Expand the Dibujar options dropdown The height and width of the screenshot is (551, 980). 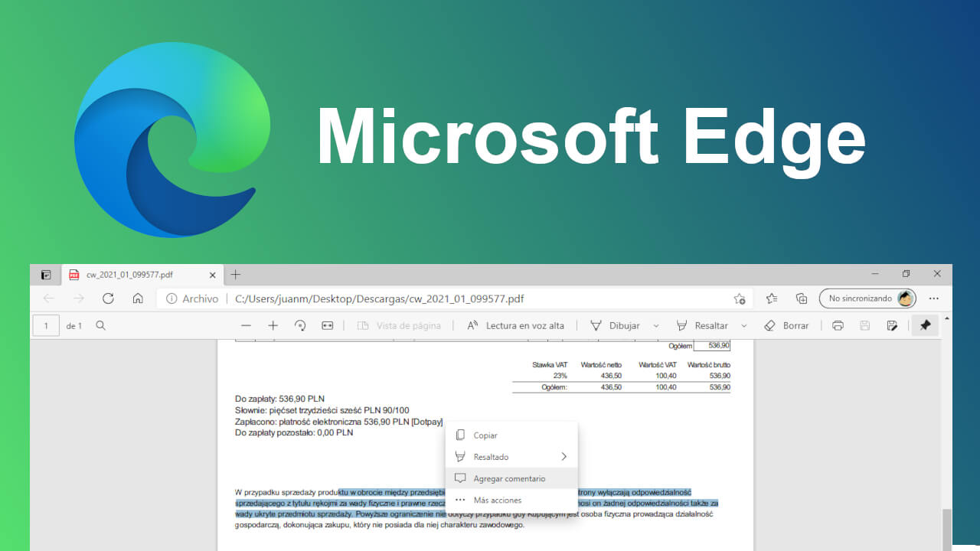[655, 325]
